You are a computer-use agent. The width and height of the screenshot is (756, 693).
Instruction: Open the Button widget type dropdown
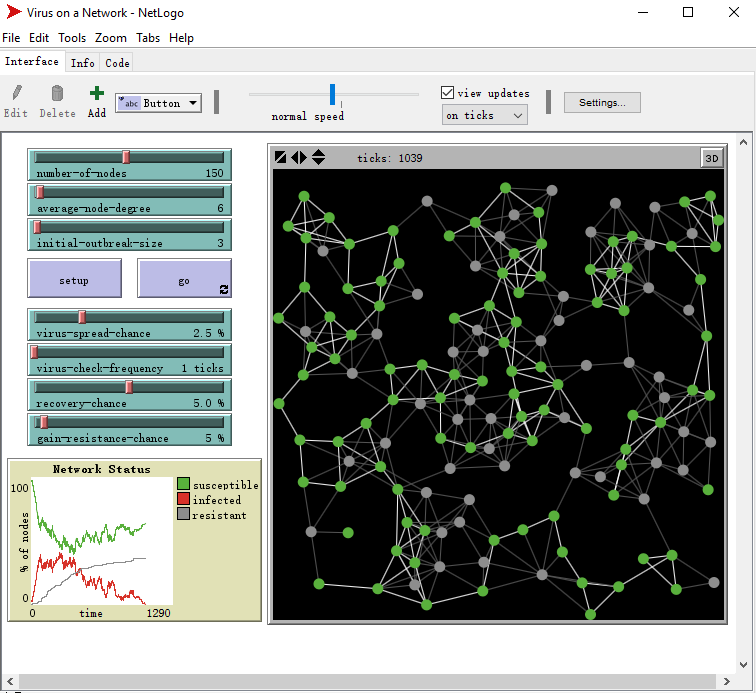click(159, 103)
